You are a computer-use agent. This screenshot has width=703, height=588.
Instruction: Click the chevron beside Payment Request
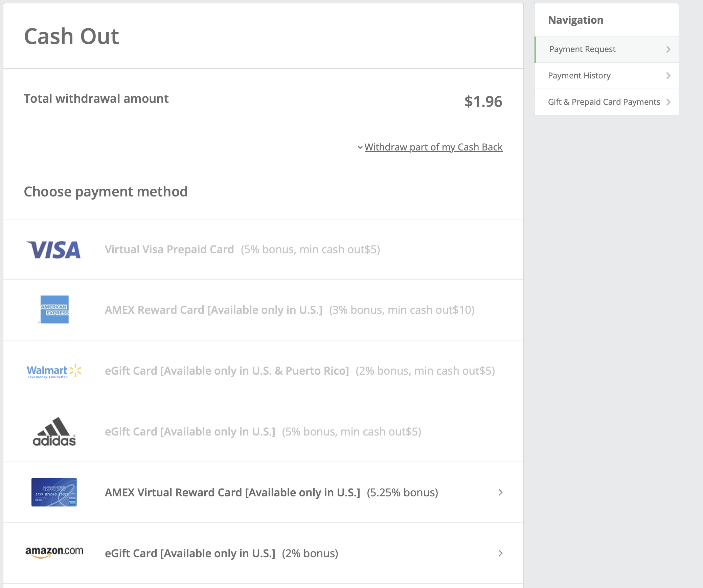(668, 49)
